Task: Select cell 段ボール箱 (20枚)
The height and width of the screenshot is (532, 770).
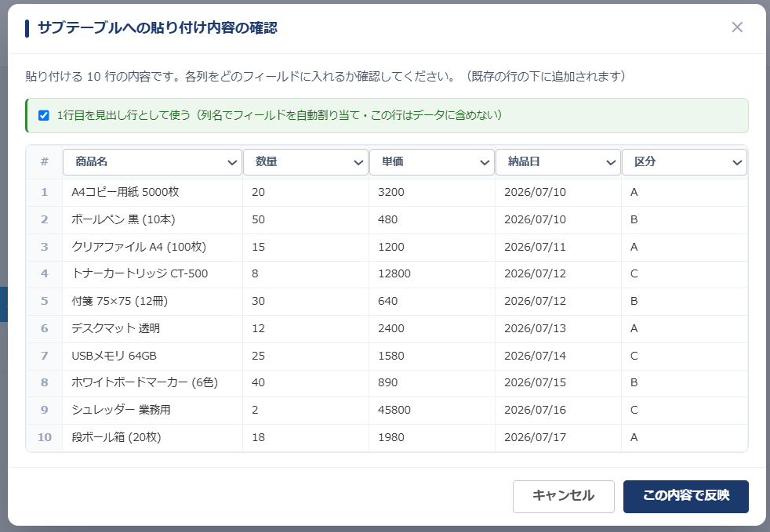Action: (x=152, y=438)
